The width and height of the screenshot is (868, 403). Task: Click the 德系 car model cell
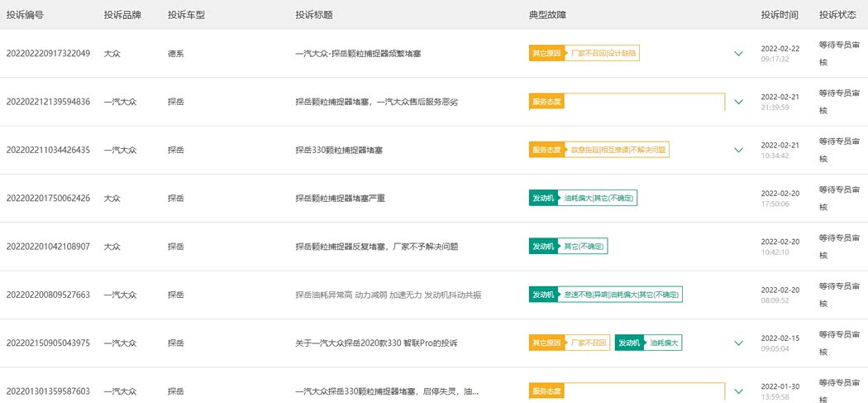176,54
